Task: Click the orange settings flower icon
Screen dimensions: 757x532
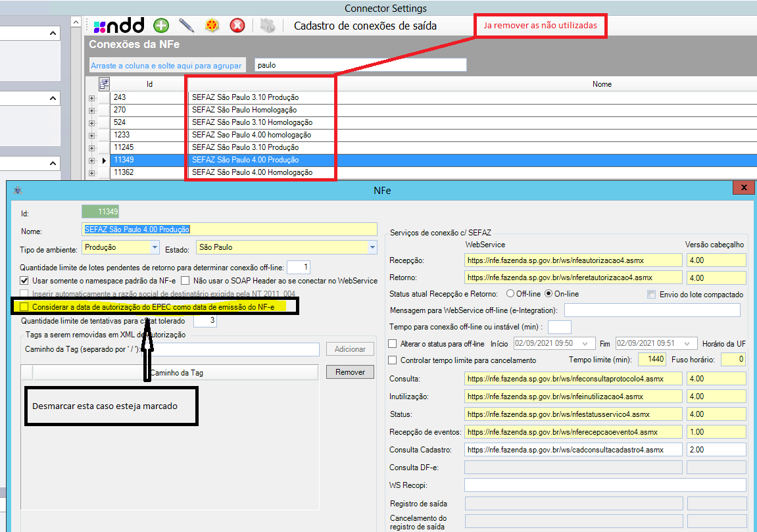Action: 212,26
